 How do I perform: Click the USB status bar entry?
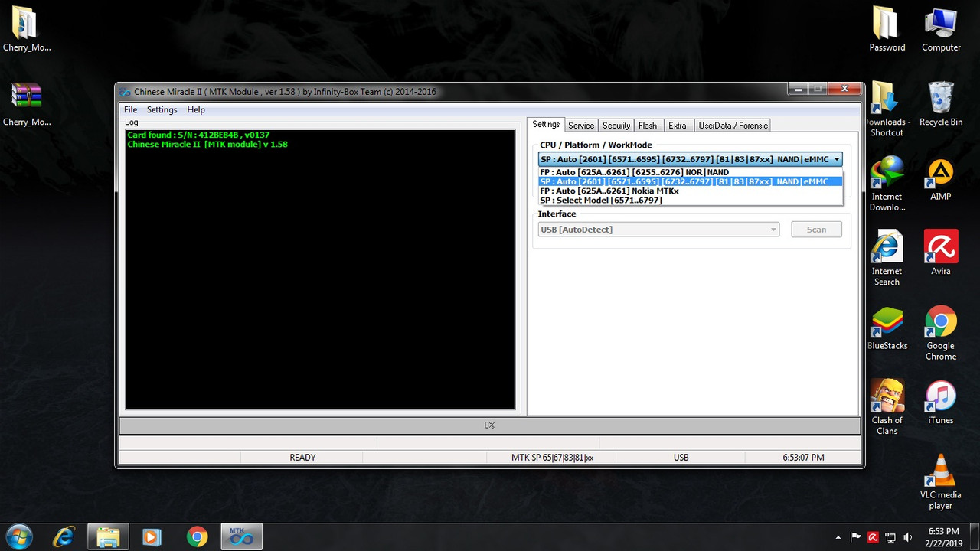point(681,457)
